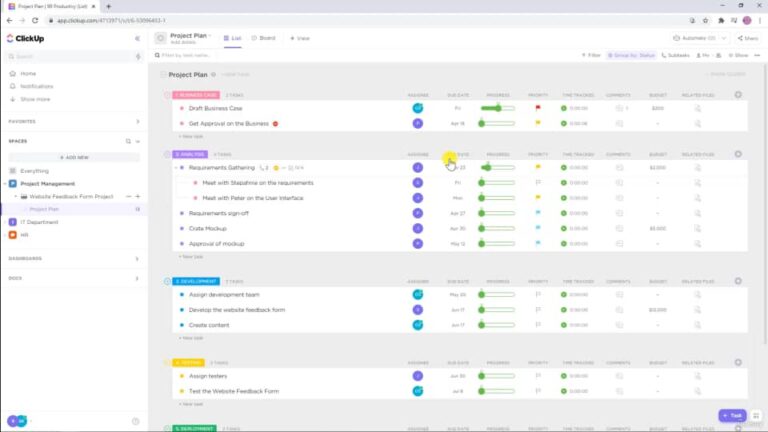Adjust progress bar for Draft Business Case
This screenshot has height=432, width=768.
pyautogui.click(x=497, y=108)
